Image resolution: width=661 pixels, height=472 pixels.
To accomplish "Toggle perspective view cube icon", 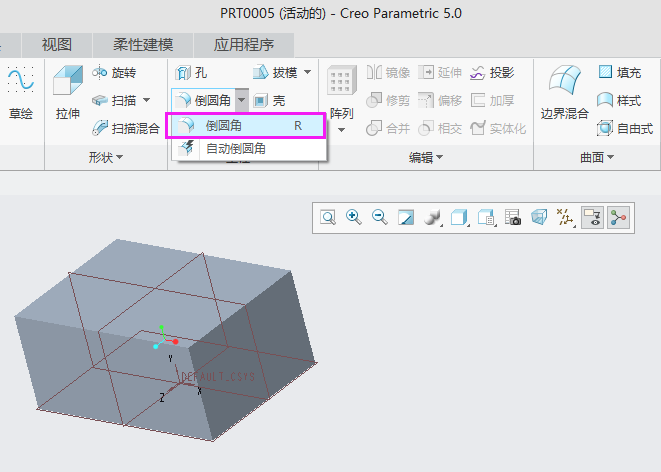I will (x=539, y=217).
